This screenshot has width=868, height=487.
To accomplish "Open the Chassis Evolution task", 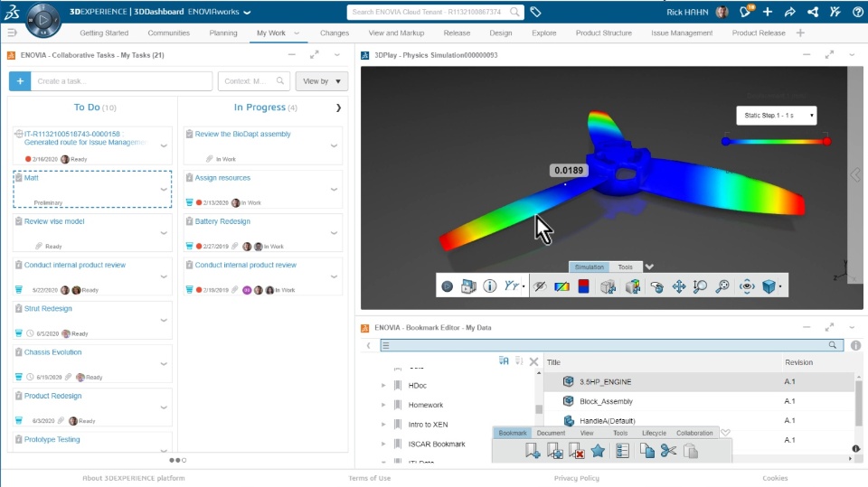I will tap(52, 352).
